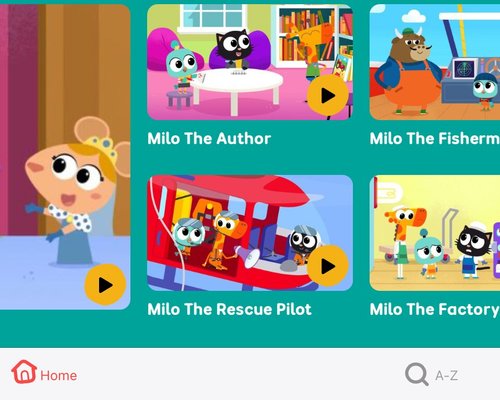Click the red Home house icon
Viewport: 500px width, 400px height.
tap(24, 371)
